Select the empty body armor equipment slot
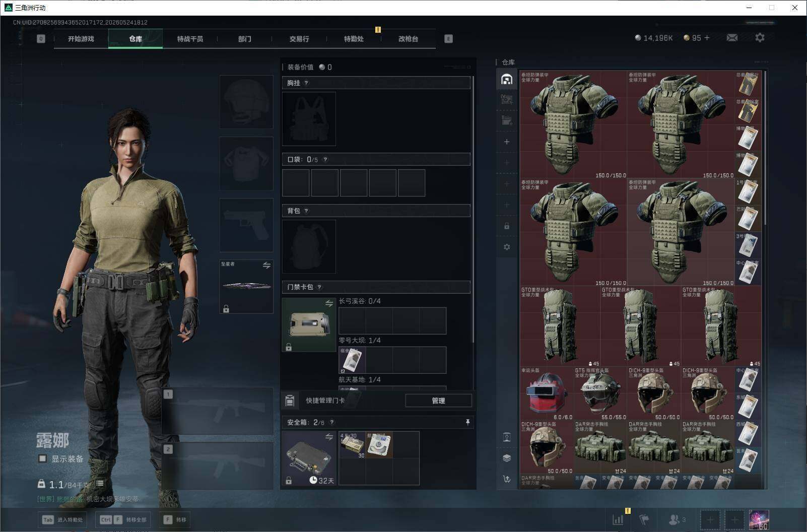The image size is (807, 532). pos(246,163)
